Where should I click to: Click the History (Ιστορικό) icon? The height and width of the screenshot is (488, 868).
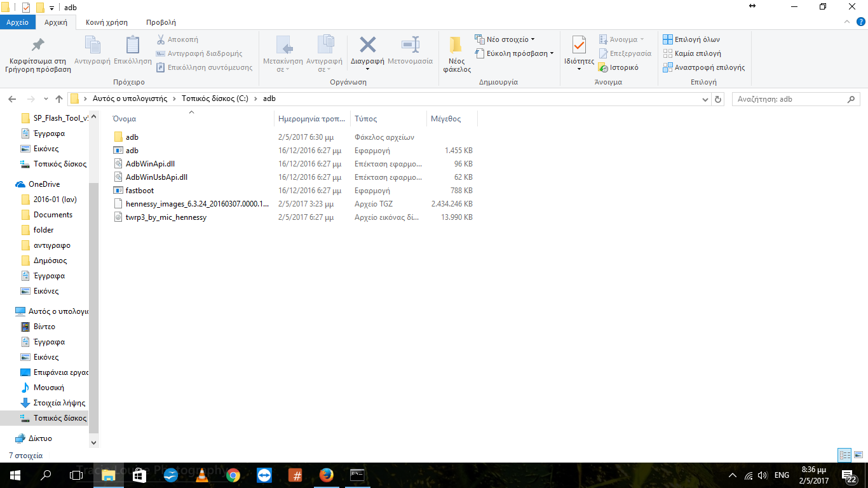(604, 67)
